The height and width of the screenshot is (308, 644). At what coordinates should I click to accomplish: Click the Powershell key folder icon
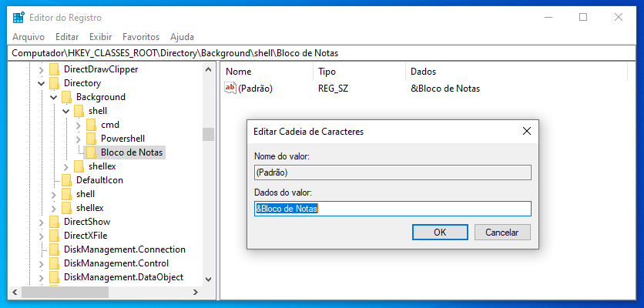point(92,139)
